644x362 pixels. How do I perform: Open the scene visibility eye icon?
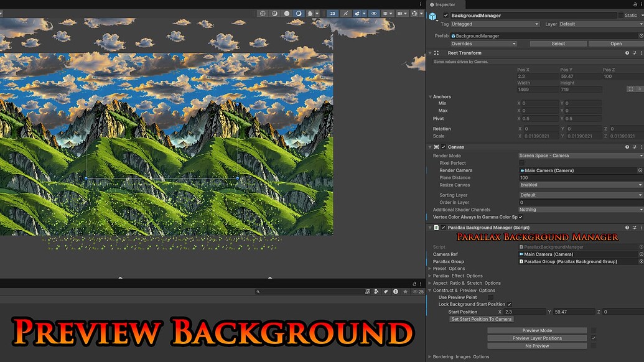374,14
